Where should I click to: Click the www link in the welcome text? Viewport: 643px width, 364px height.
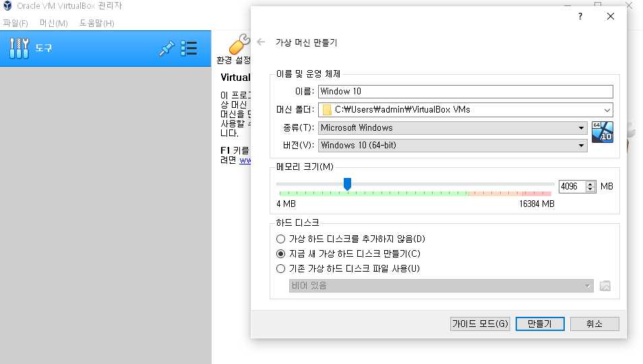[x=245, y=160]
